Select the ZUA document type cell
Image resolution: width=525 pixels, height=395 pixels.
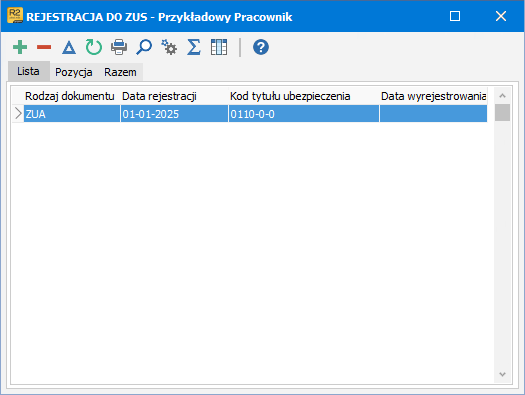72,114
